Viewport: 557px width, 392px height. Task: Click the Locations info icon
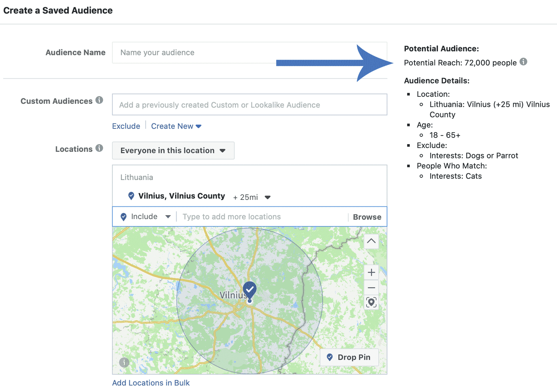point(99,148)
